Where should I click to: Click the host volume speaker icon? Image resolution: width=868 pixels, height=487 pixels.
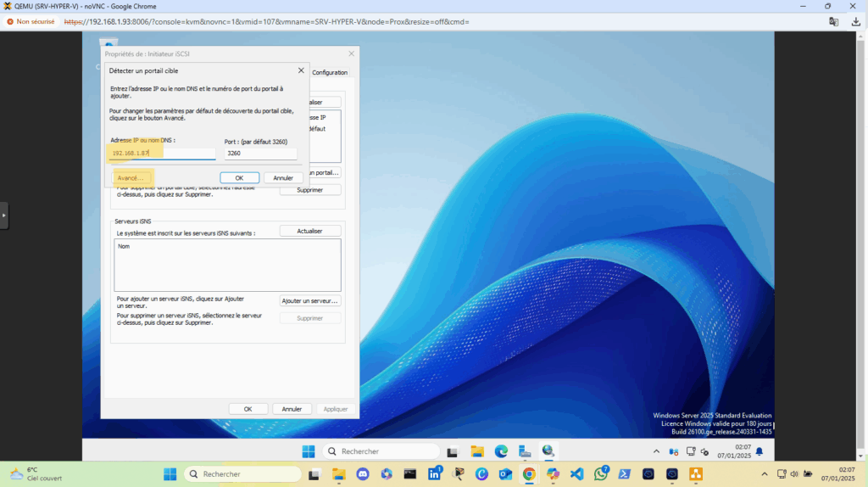click(794, 474)
